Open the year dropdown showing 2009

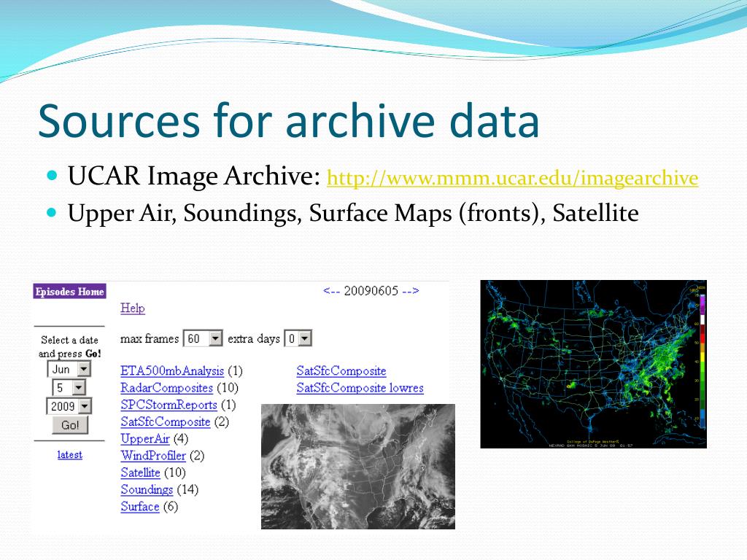point(69,406)
